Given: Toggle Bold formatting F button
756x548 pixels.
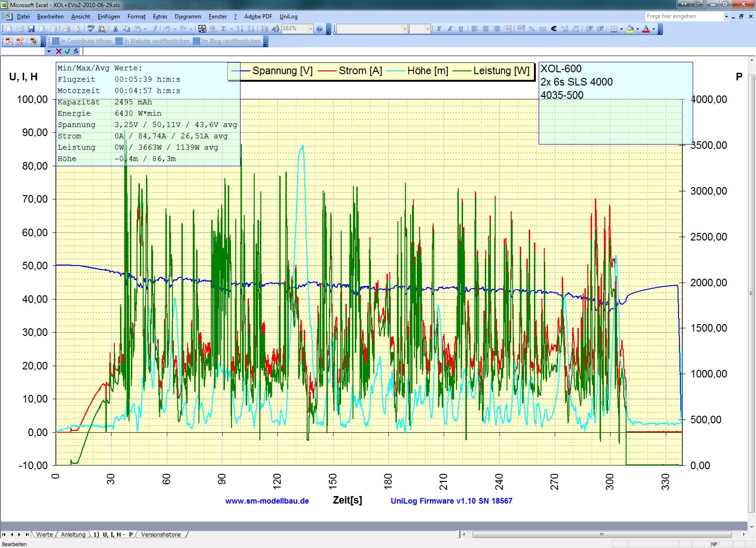Looking at the screenshot, I should pyautogui.click(x=439, y=29).
